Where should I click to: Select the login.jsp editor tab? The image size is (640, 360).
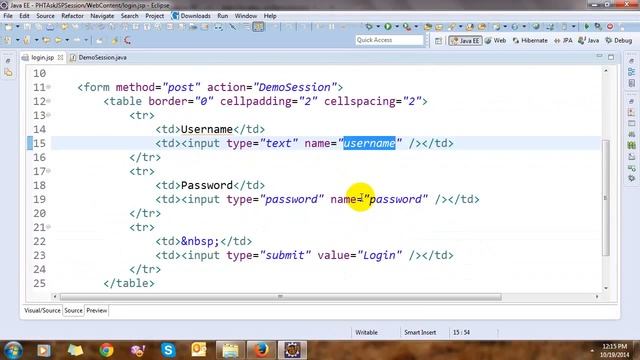pyautogui.click(x=42, y=58)
